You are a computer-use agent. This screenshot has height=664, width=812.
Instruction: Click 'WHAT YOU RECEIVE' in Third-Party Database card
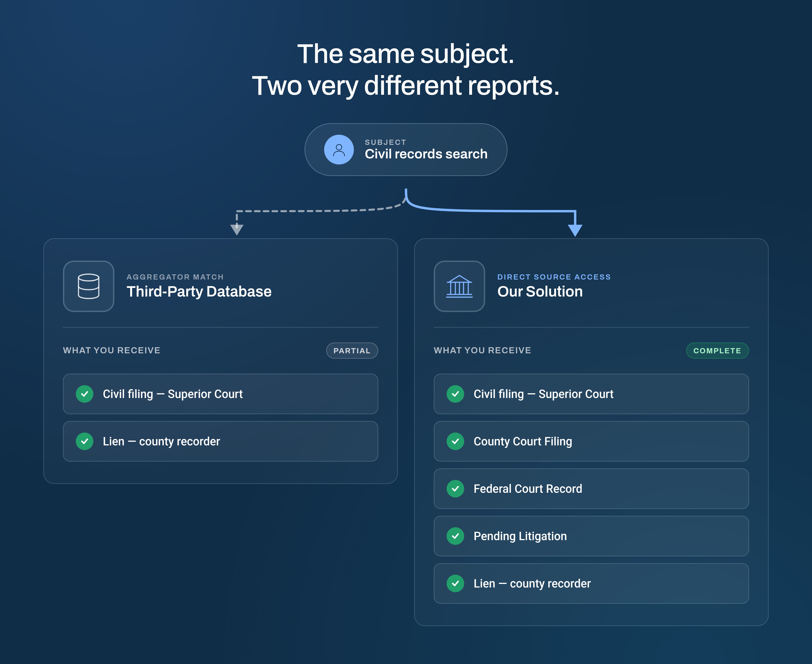coord(112,350)
